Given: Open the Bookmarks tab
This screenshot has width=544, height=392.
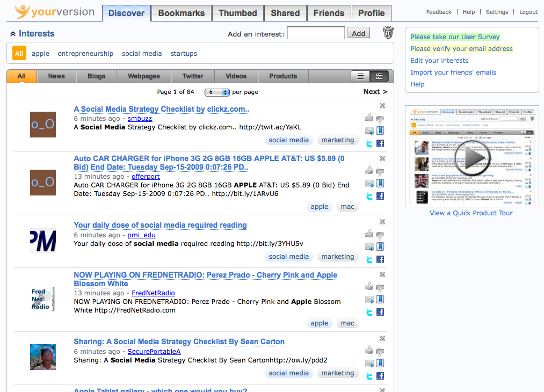Looking at the screenshot, I should (x=182, y=13).
